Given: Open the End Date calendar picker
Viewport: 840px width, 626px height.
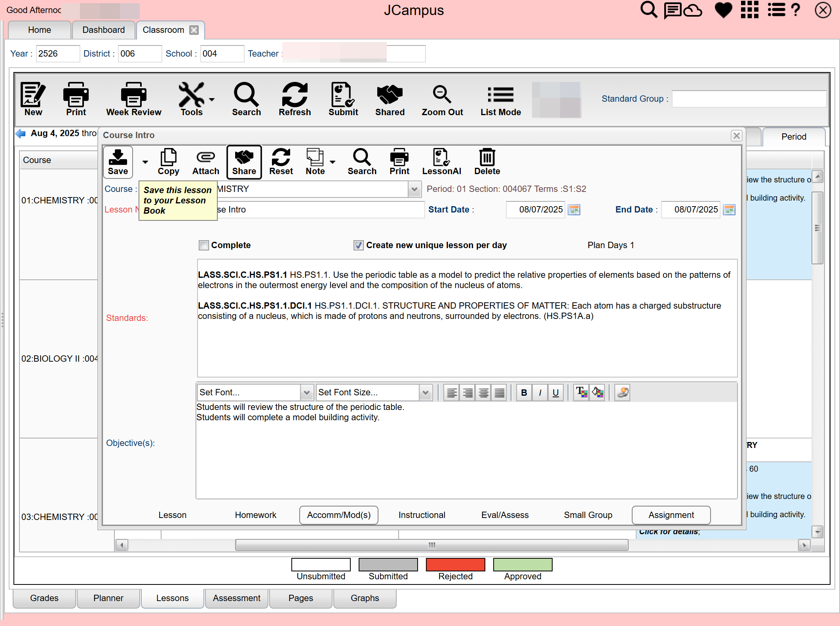Looking at the screenshot, I should [729, 210].
